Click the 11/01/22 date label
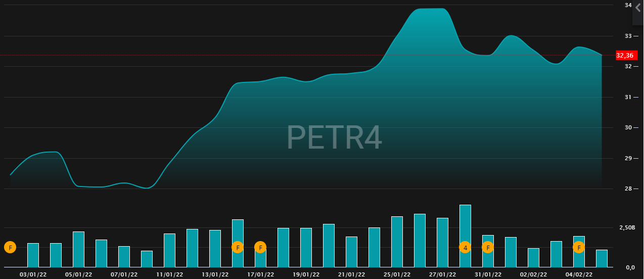Viewport: 644px width, 279px height. coord(169,274)
